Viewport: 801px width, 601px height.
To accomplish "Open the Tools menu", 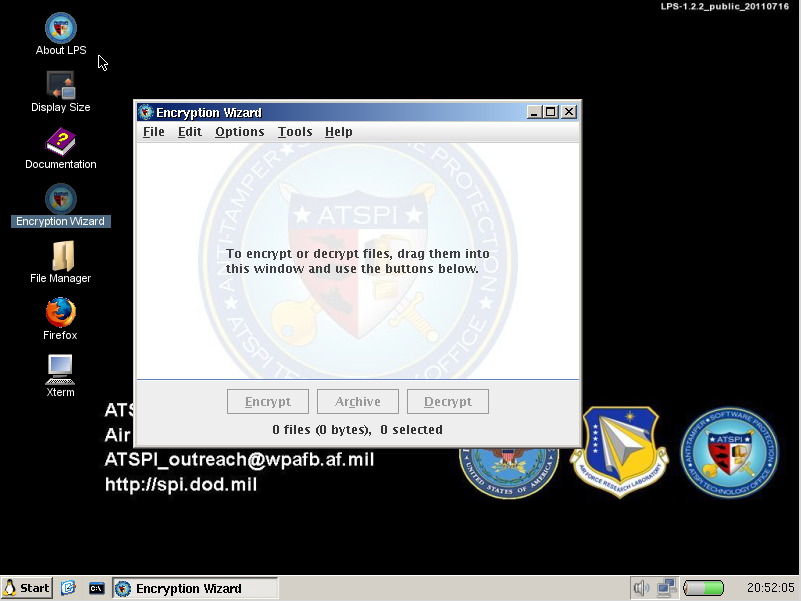I will pyautogui.click(x=295, y=132).
